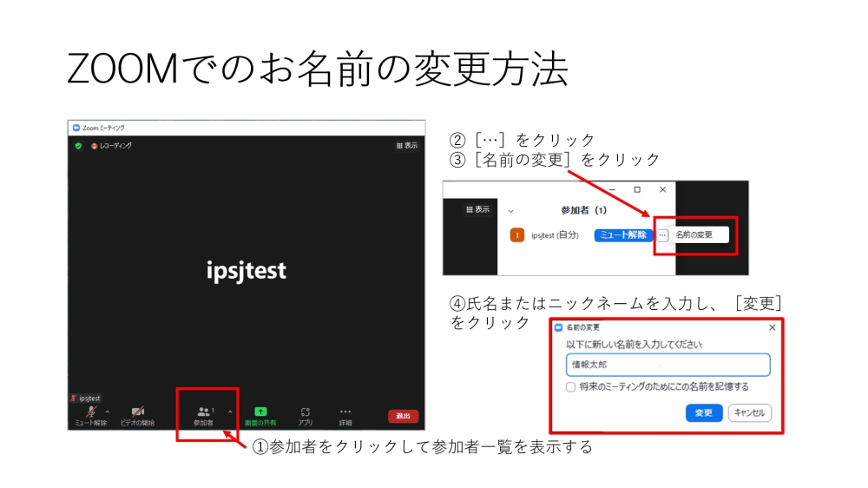Click キャンセル in the rename dialog
Image resolution: width=868 pixels, height=488 pixels.
click(x=749, y=413)
